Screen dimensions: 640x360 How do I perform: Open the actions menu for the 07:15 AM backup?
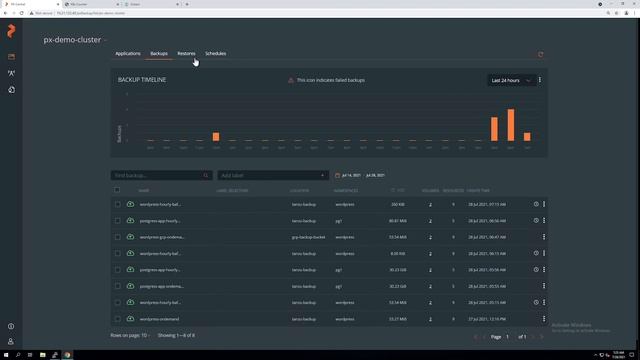tap(544, 204)
